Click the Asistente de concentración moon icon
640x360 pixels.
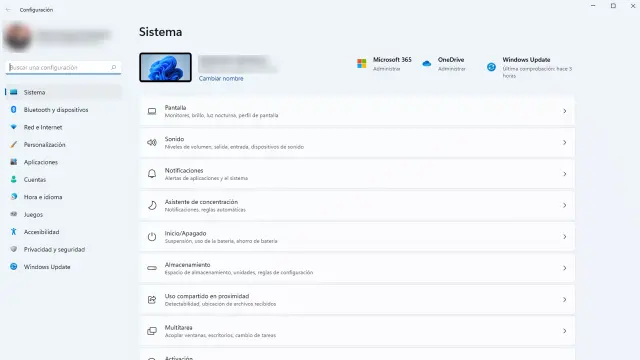pyautogui.click(x=152, y=205)
